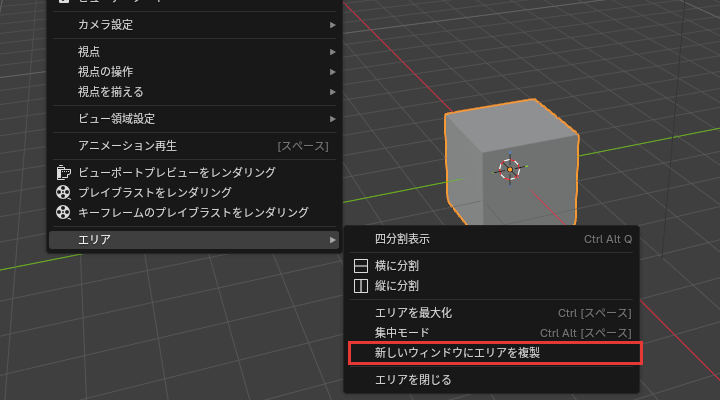720x400 pixels.
Task: Expand the ビュー領域設定 submenu
Action: coord(194,119)
